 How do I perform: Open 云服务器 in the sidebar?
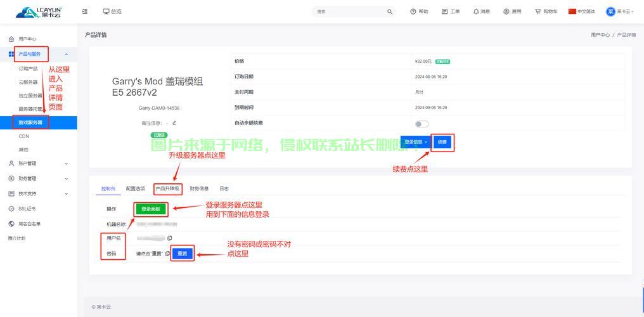pyautogui.click(x=28, y=82)
